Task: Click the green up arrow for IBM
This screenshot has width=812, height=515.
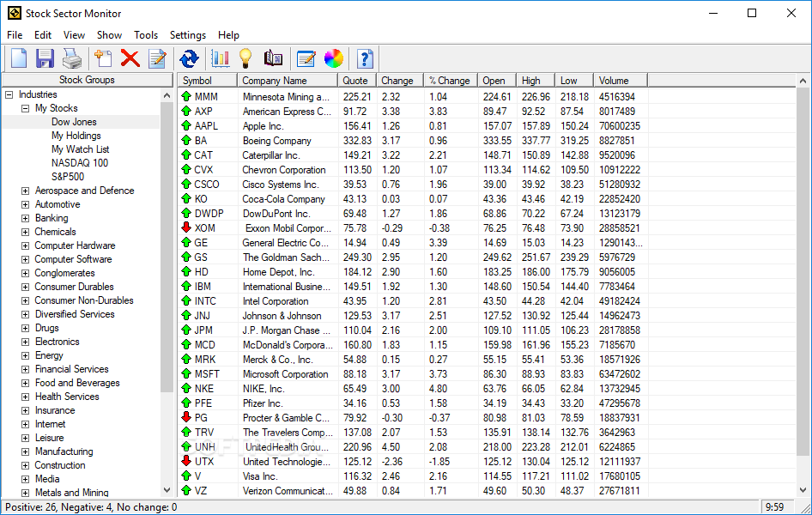Action: [186, 286]
